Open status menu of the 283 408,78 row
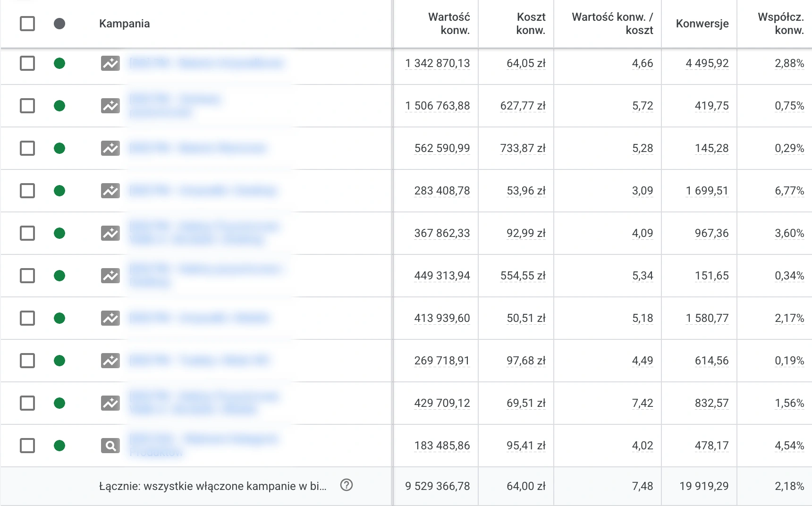Image resolution: width=812 pixels, height=506 pixels. 59,191
